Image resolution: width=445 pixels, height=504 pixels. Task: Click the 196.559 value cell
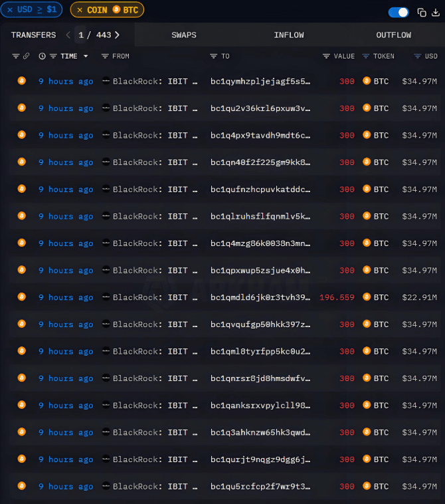337,297
